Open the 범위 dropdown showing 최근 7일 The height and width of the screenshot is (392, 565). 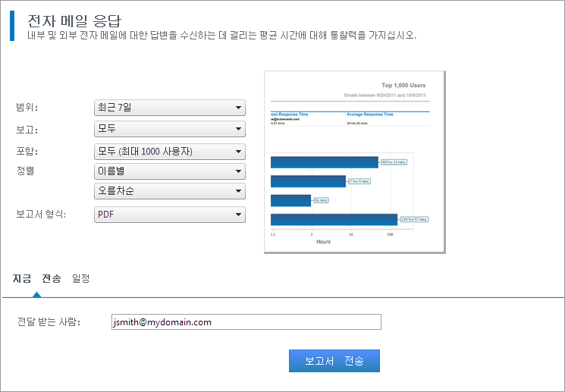(x=169, y=108)
